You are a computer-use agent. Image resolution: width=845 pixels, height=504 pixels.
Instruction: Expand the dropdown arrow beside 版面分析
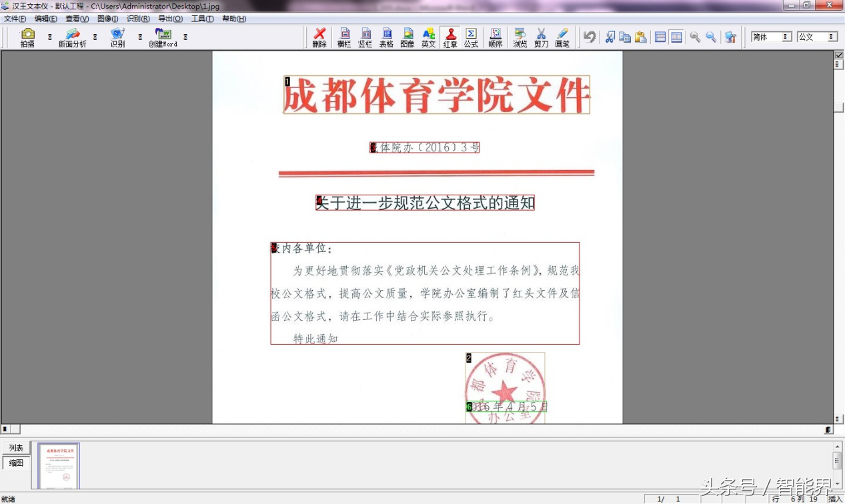95,37
